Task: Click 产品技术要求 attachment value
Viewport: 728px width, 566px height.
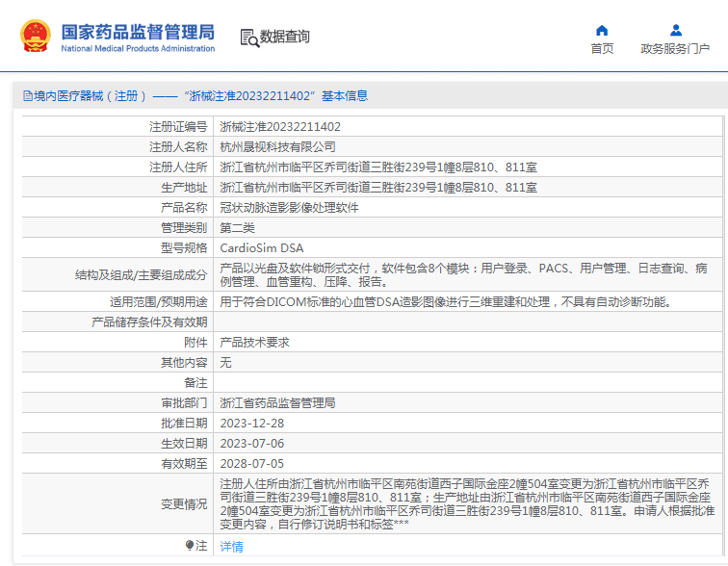Action: click(x=254, y=343)
